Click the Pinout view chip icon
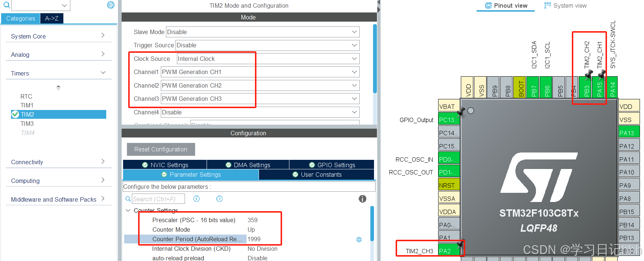This screenshot has height=261, width=644. coord(488,5)
